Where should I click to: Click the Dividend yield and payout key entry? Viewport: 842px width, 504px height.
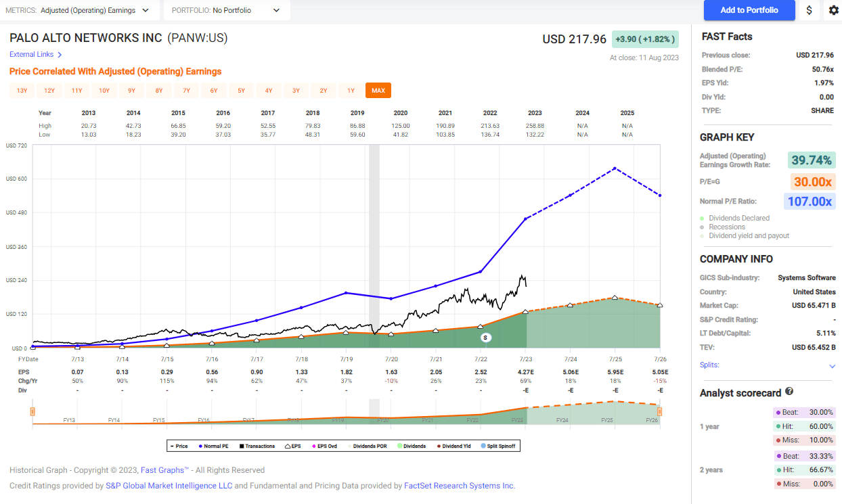point(745,236)
